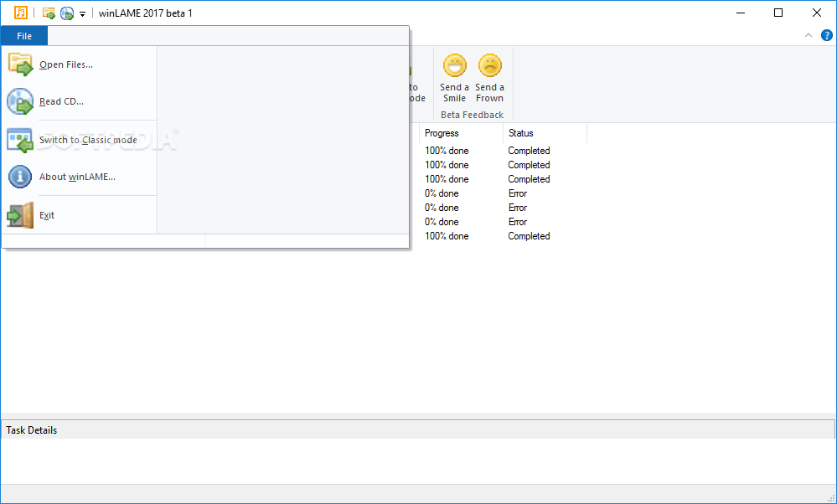Viewport: 837px width, 504px height.
Task: Choose Read CD... menu entry
Action: click(79, 101)
